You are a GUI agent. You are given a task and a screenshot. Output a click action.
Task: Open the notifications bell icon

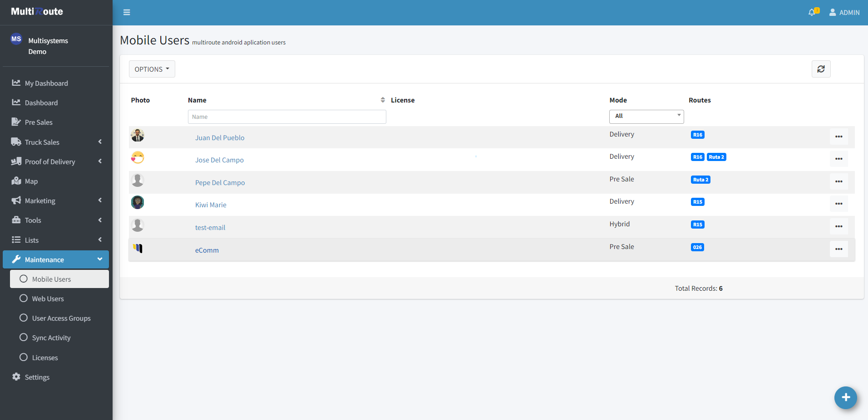pyautogui.click(x=812, y=12)
